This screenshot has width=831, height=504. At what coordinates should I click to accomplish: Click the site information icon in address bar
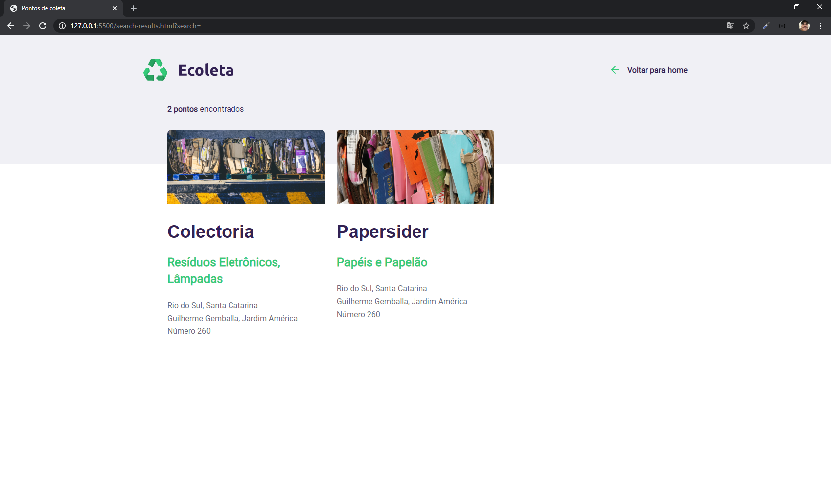click(61, 26)
